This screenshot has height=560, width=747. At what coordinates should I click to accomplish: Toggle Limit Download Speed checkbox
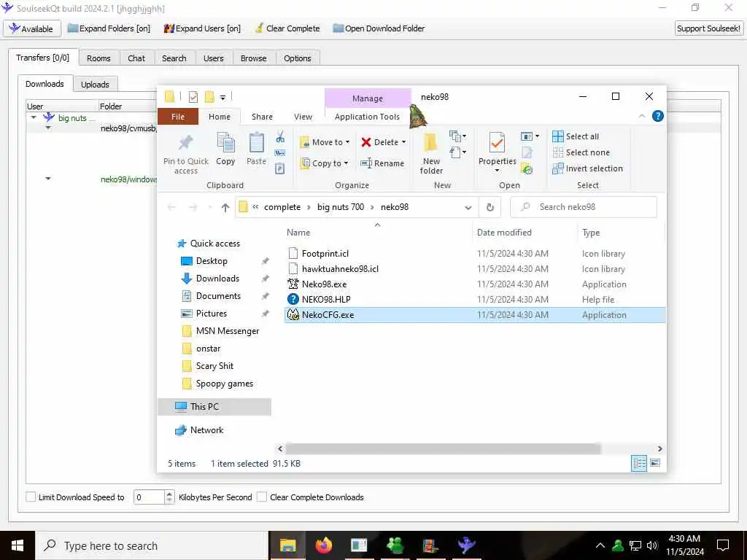click(x=31, y=497)
